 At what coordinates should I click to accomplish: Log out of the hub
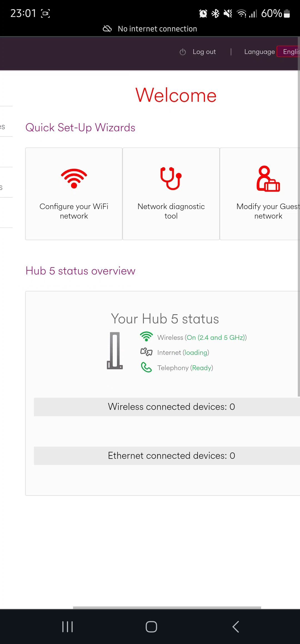coord(204,52)
